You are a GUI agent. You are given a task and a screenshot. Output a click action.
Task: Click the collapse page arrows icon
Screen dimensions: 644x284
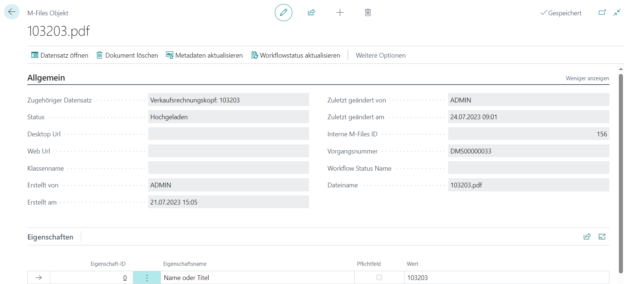click(617, 12)
